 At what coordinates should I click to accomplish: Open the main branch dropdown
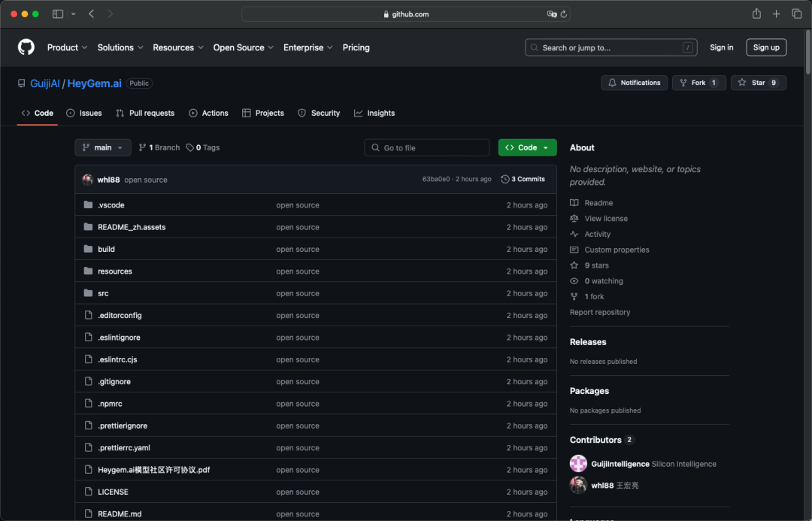tap(102, 147)
